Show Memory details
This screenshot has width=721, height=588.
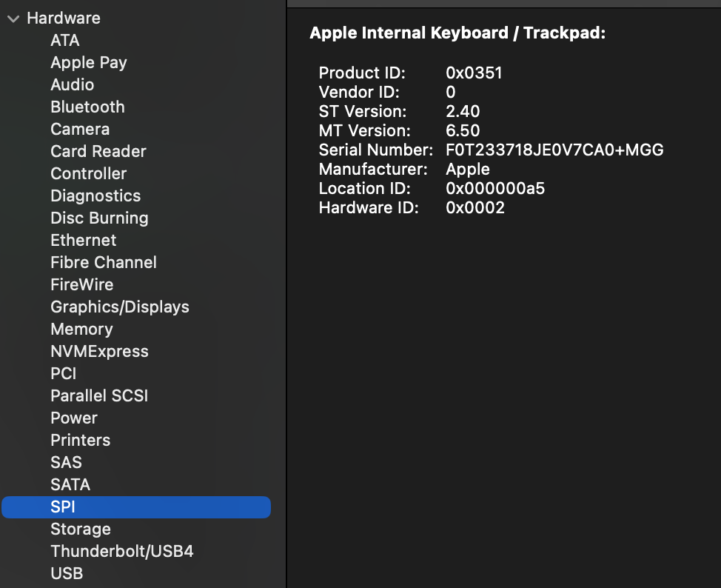[81, 330]
